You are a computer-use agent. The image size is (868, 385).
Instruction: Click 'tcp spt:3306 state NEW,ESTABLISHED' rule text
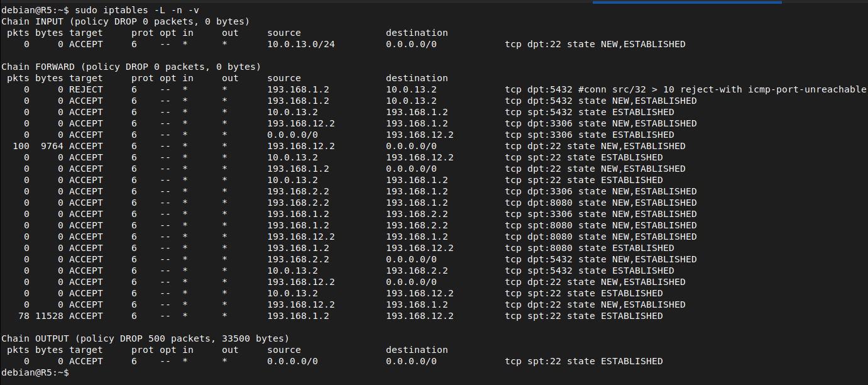[601, 214]
